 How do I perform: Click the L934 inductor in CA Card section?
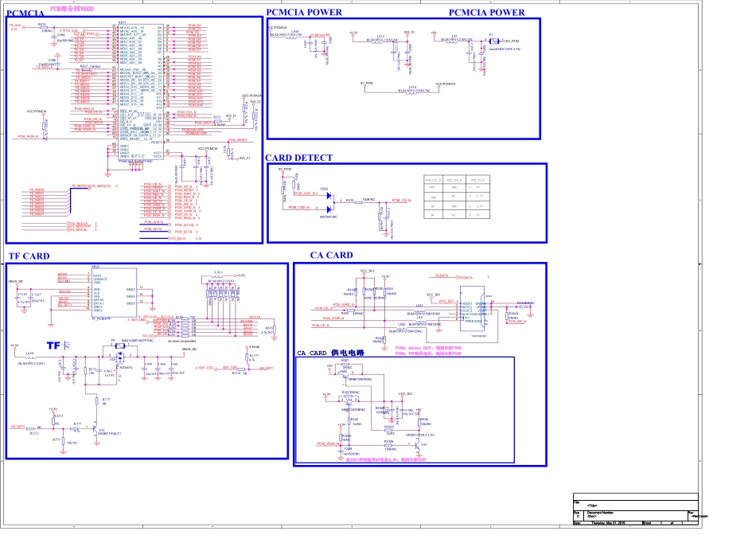tap(419, 310)
